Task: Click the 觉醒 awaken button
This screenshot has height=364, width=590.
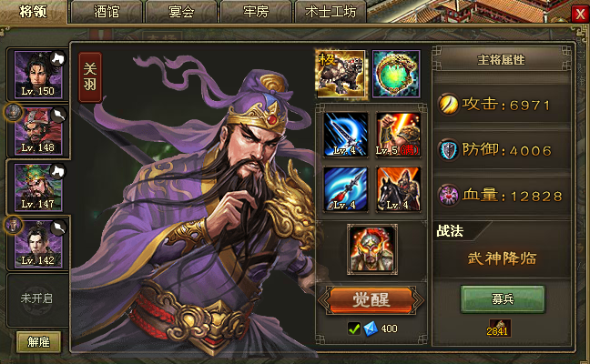Action: pyautogui.click(x=371, y=299)
